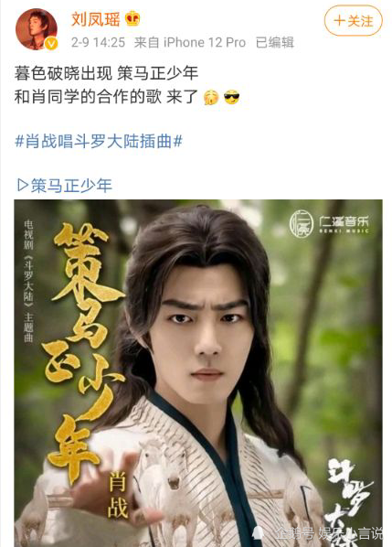Click the 已编辑 edited label
The height and width of the screenshot is (547, 392).
(x=275, y=43)
